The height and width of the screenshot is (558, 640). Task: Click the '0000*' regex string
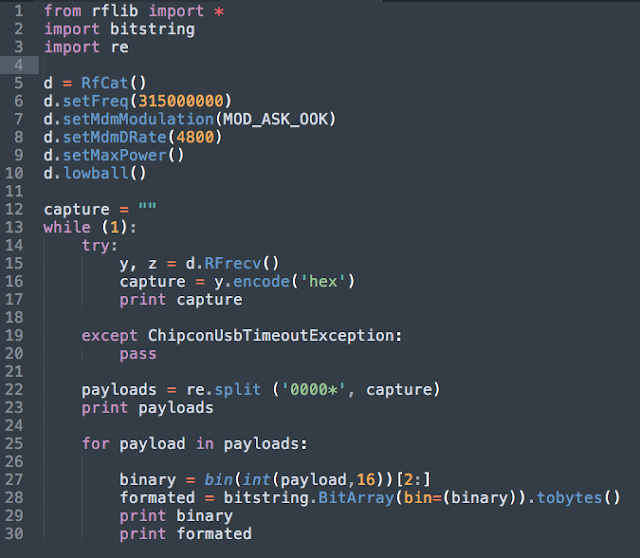click(313, 389)
